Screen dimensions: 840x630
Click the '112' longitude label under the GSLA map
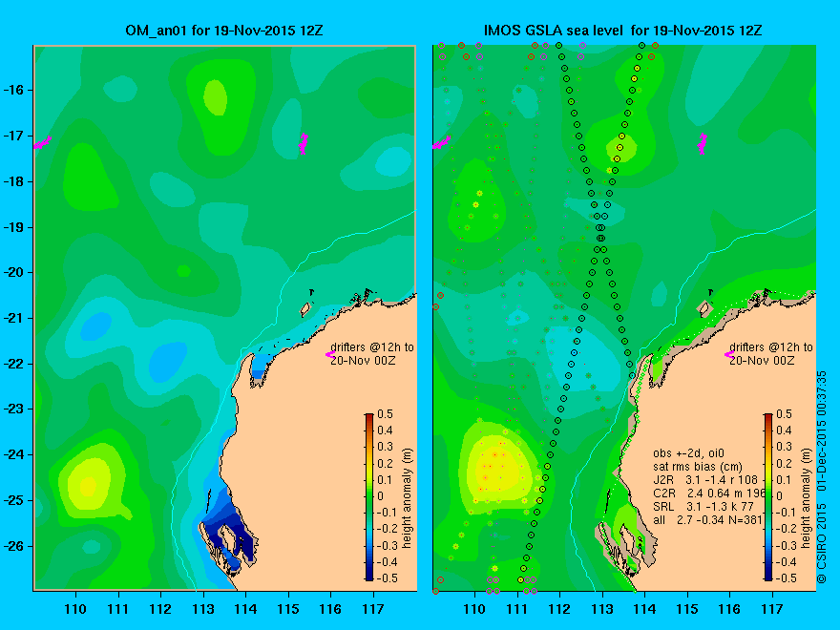tap(559, 609)
